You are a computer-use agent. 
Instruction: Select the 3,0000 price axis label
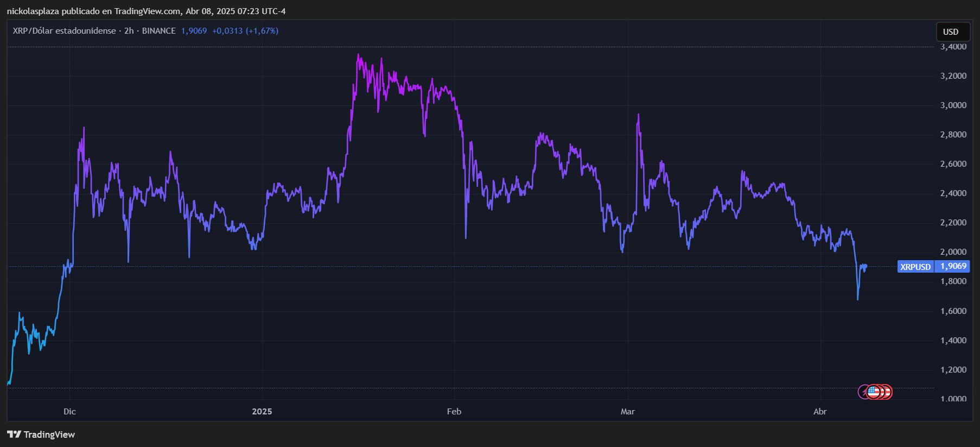pos(953,105)
